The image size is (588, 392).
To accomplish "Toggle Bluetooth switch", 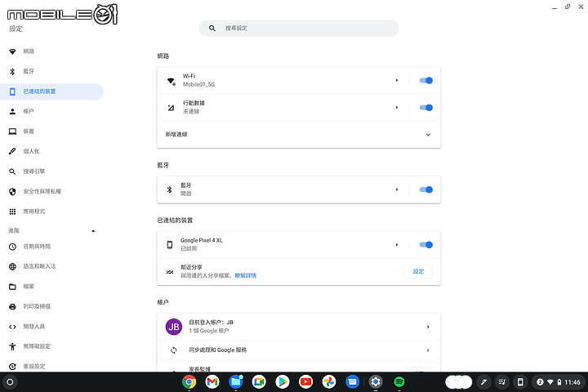I will (426, 189).
